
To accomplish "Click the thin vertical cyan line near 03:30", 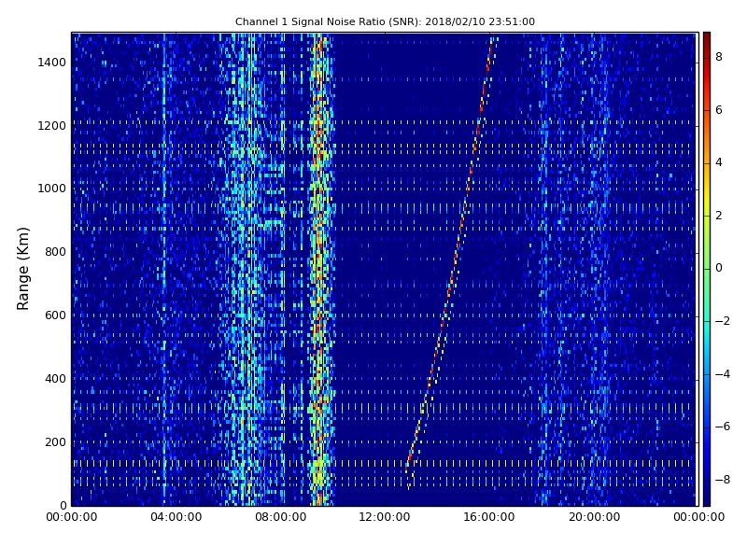I will click(164, 269).
